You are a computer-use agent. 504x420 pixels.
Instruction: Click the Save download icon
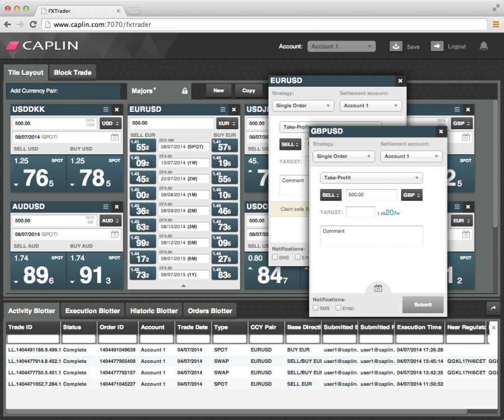click(396, 46)
